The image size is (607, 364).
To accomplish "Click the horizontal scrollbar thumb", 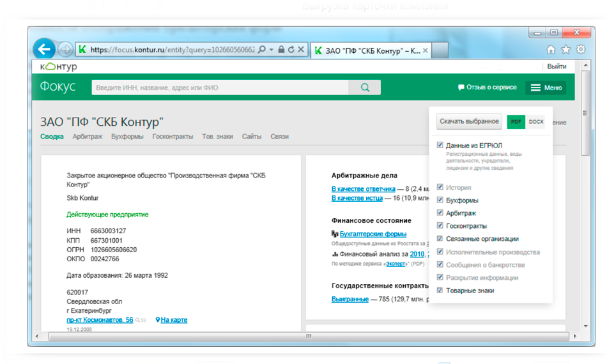I will [x=309, y=336].
